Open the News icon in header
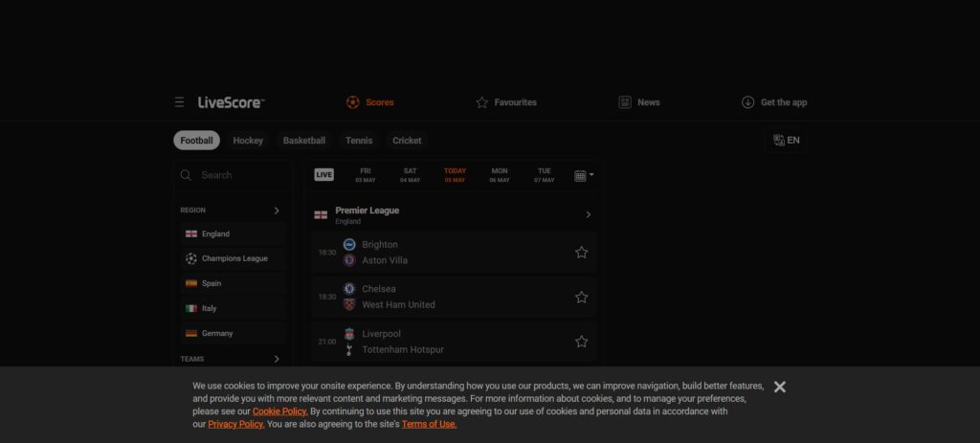Screen dimensions: 980x443 pos(625,101)
